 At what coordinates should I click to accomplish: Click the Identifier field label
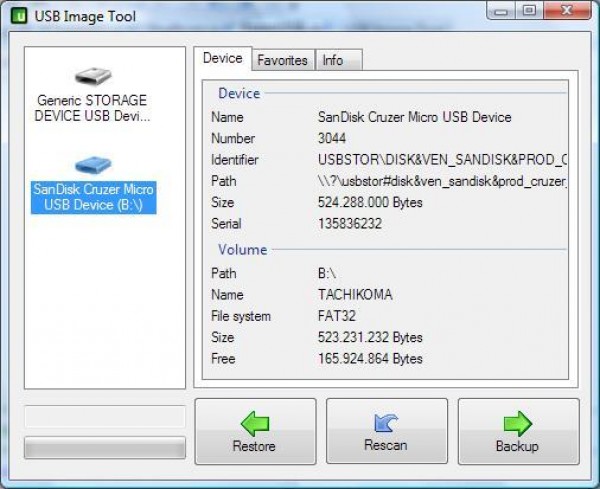[235, 160]
